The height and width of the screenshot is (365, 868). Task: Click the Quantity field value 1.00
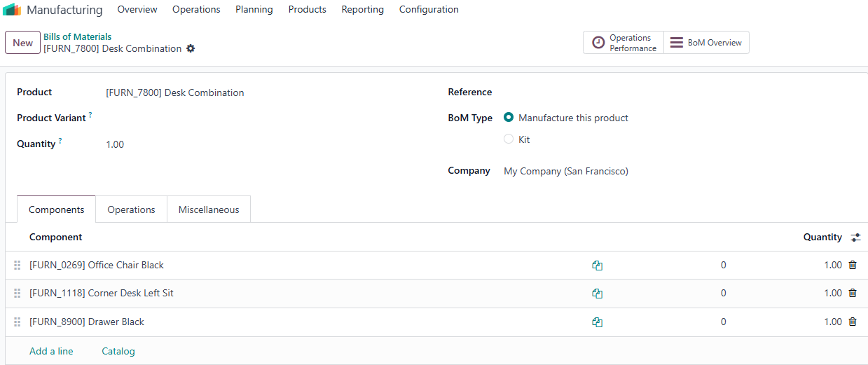(115, 144)
